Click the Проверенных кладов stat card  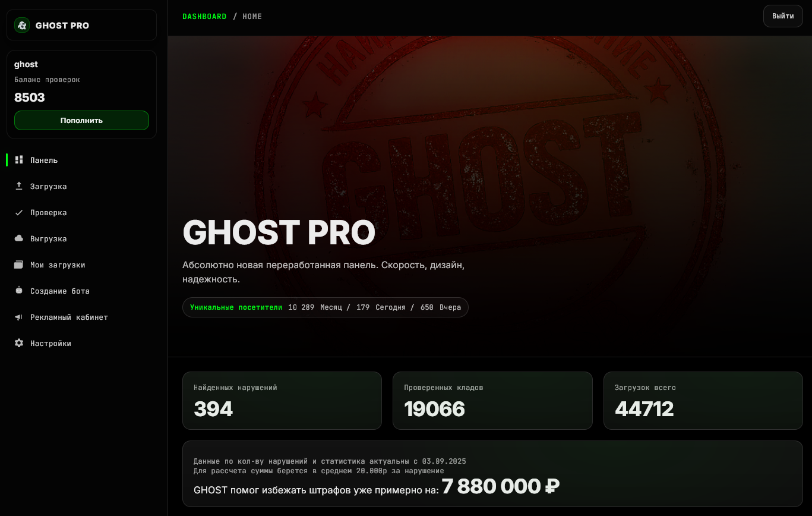(x=492, y=401)
